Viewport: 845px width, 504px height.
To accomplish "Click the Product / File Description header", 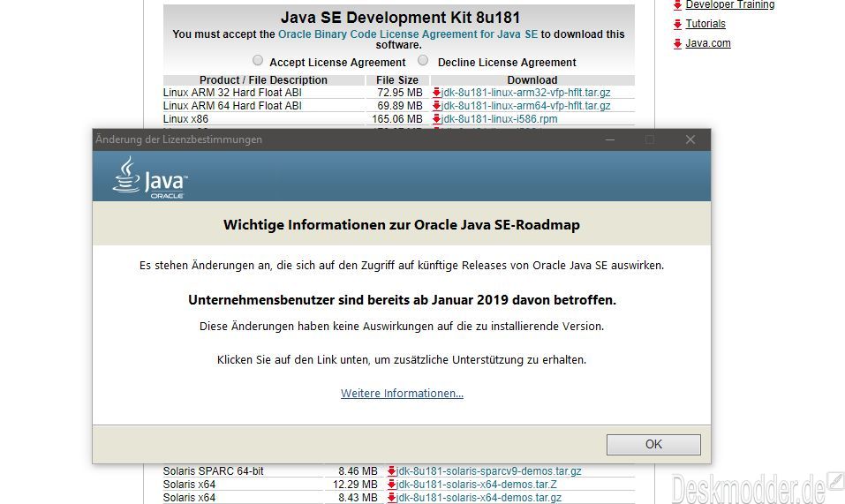I will (x=263, y=79).
